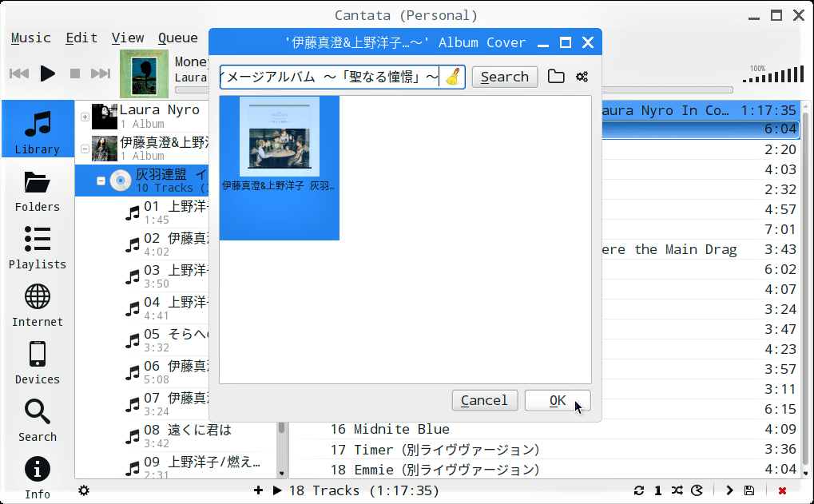Click the queue album header showing 1:17:35

coord(701,110)
